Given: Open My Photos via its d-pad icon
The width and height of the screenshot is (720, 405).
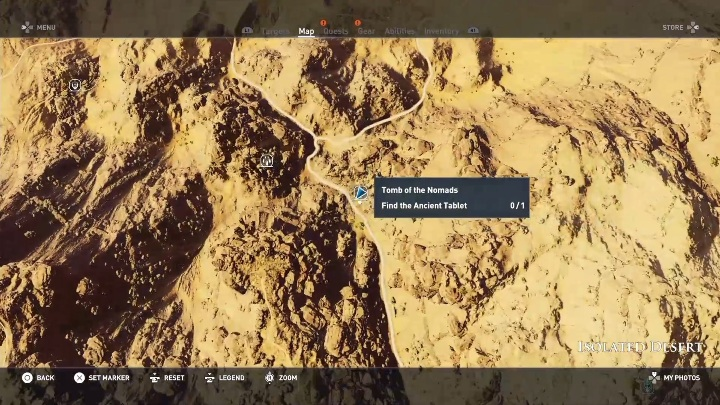Looking at the screenshot, I should tap(654, 377).
